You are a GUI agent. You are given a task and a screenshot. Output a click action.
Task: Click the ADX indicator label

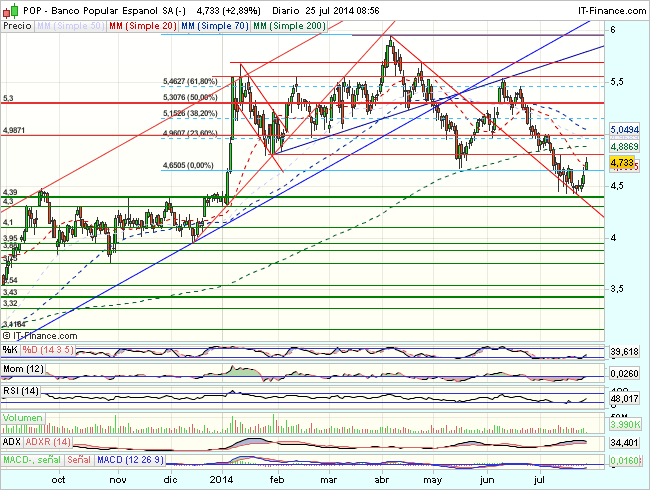click(12, 442)
